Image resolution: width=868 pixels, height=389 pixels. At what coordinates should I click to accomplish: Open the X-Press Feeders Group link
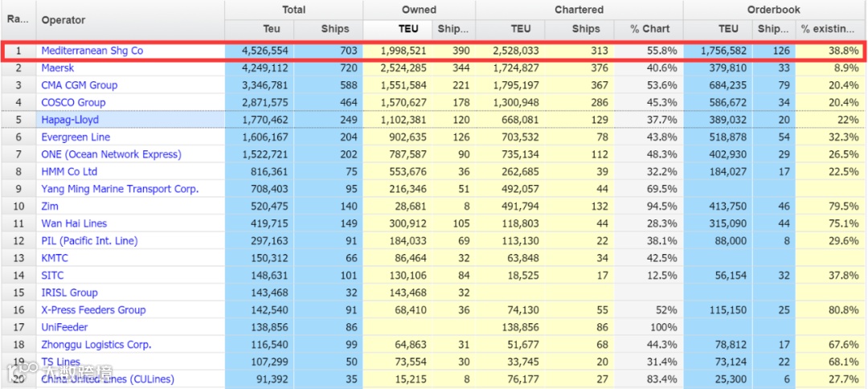(x=93, y=310)
